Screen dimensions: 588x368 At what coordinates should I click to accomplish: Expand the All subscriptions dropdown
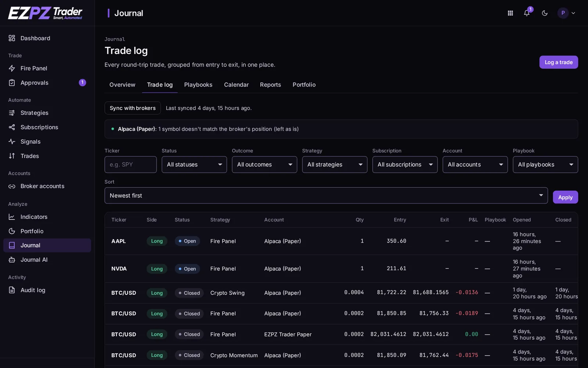pos(405,164)
